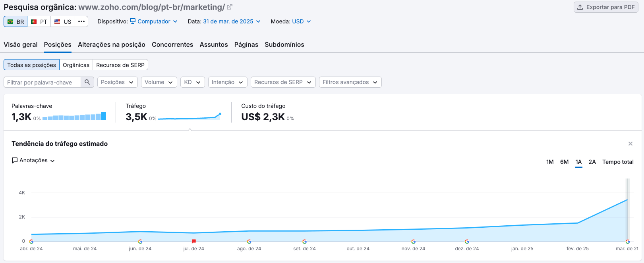
Task: Open the Computador device dropdown
Action: pos(154,21)
